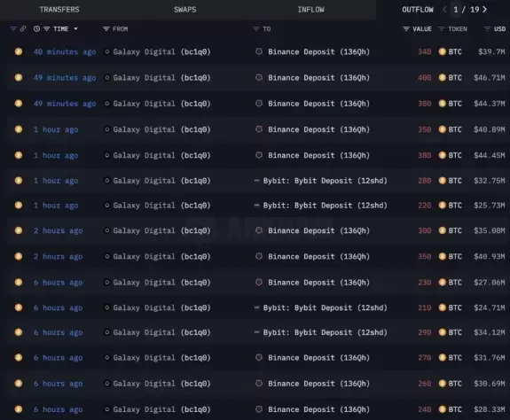This screenshot has height=420, width=510.
Task: Click Bybit entity icon on $25.73M row
Action: (x=257, y=206)
